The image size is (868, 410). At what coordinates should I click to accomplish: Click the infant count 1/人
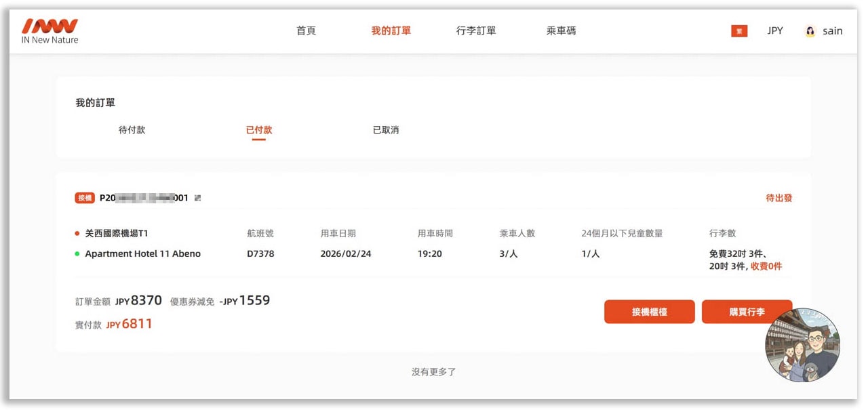[591, 253]
